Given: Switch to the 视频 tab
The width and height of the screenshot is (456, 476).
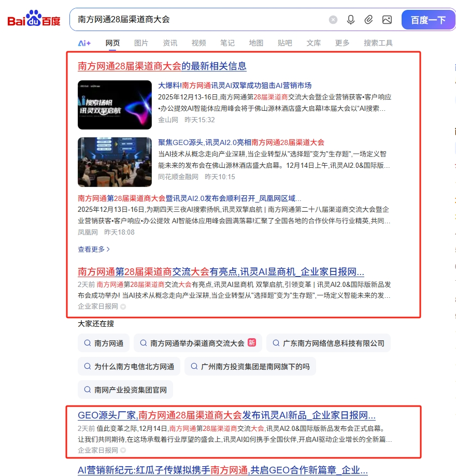Looking at the screenshot, I should [198, 43].
